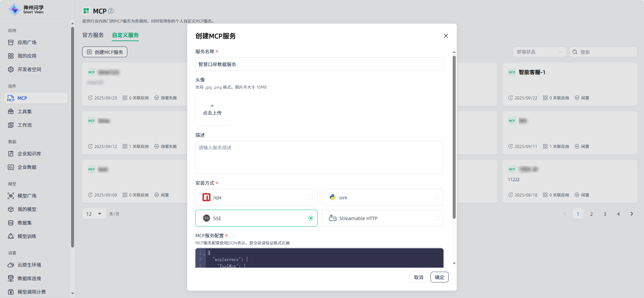This screenshot has height=298, width=644.
Task: Open 工作流 in the sidebar
Action: [x=24, y=125]
